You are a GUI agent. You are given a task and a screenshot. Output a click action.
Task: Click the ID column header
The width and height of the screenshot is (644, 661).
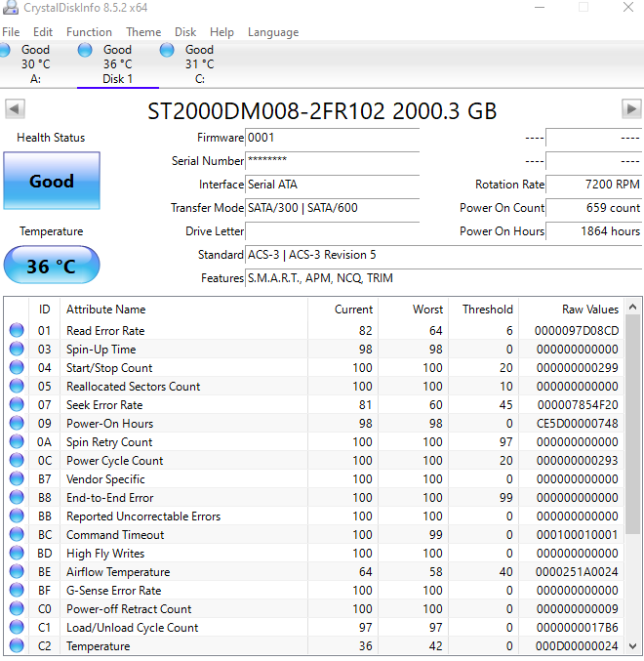point(44,310)
